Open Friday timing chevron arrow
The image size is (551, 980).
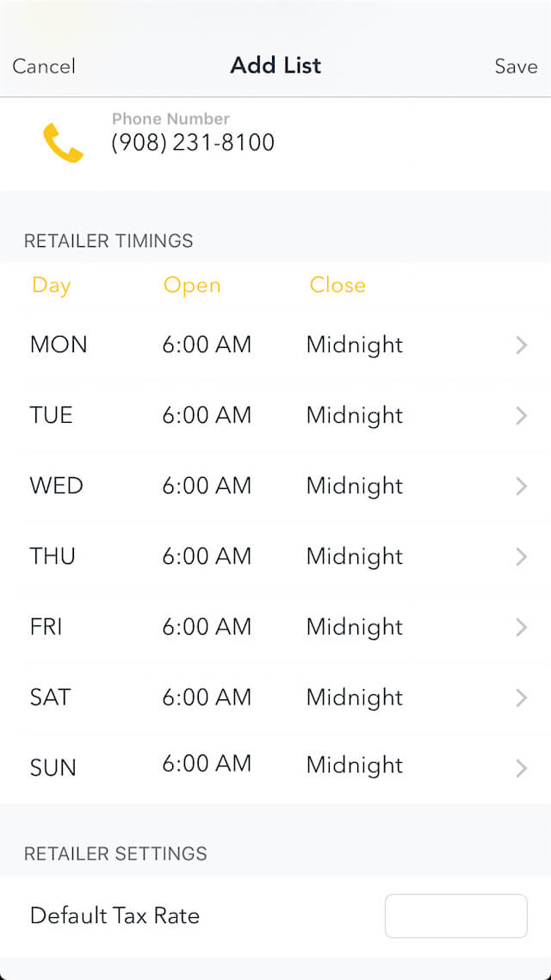point(521,628)
